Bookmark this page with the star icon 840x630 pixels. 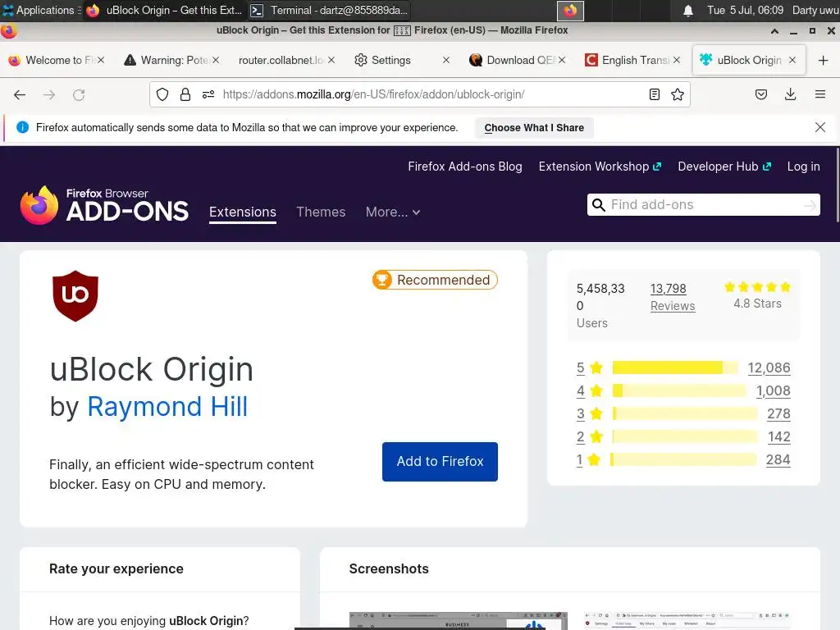[x=678, y=95]
